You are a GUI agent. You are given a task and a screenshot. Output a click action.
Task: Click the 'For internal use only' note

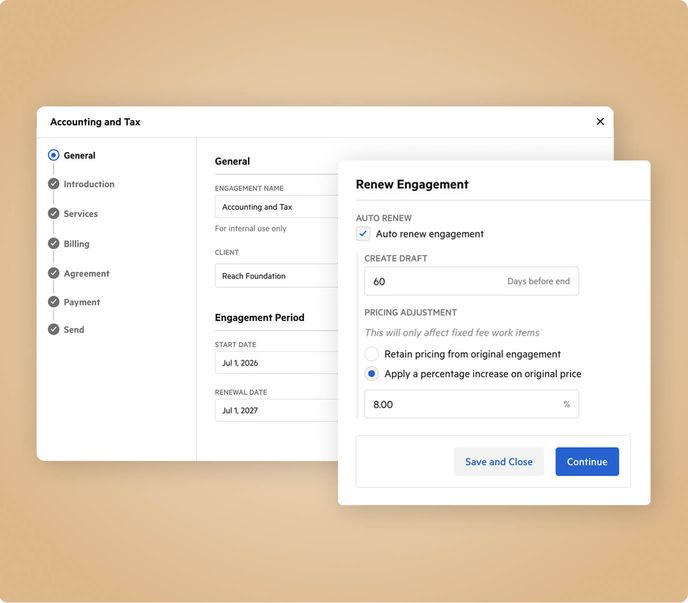[251, 228]
